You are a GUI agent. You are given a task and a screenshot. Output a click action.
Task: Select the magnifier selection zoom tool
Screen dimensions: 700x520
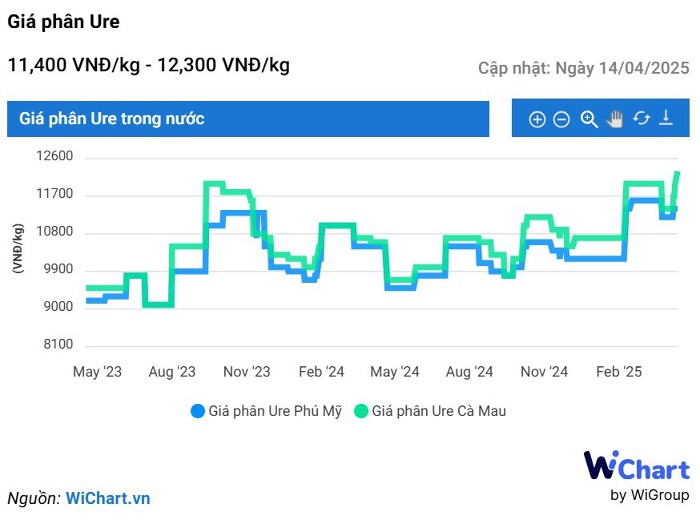[589, 119]
